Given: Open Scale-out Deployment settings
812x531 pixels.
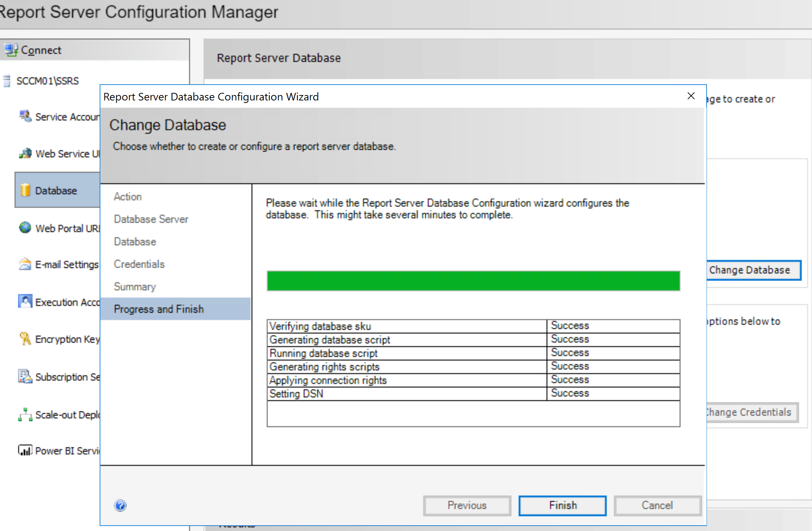Looking at the screenshot, I should [x=61, y=414].
